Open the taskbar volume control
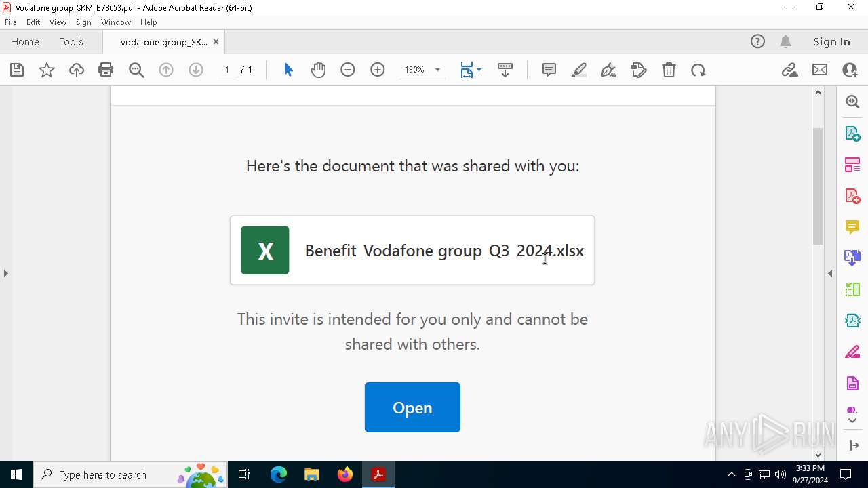Viewport: 868px width, 488px height. click(x=781, y=474)
